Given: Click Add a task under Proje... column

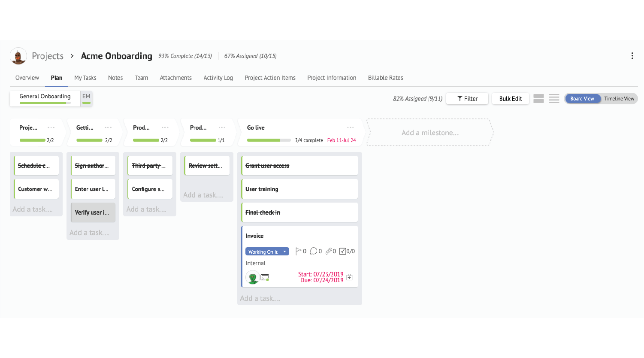Looking at the screenshot, I should [x=33, y=209].
